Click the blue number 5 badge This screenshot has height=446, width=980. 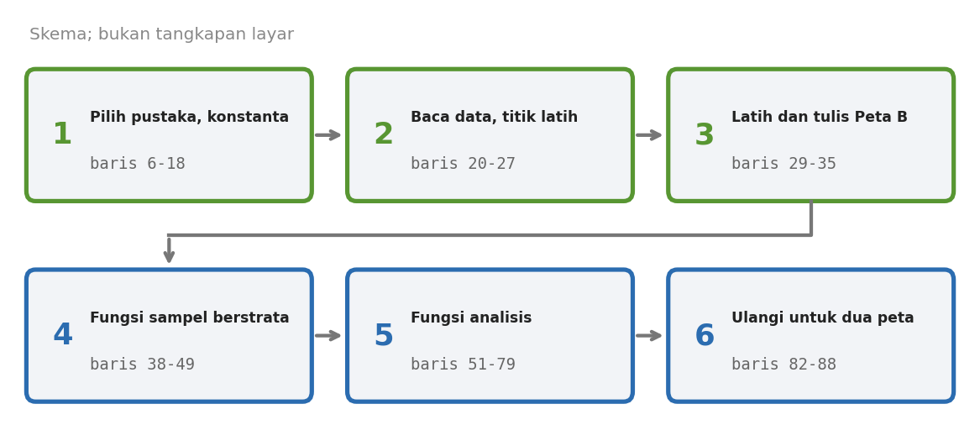click(x=383, y=335)
